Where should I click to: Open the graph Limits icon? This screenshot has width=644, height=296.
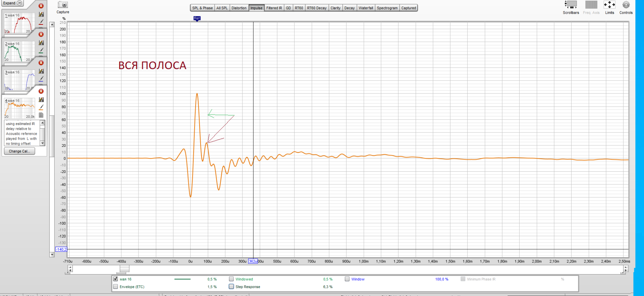(609, 5)
